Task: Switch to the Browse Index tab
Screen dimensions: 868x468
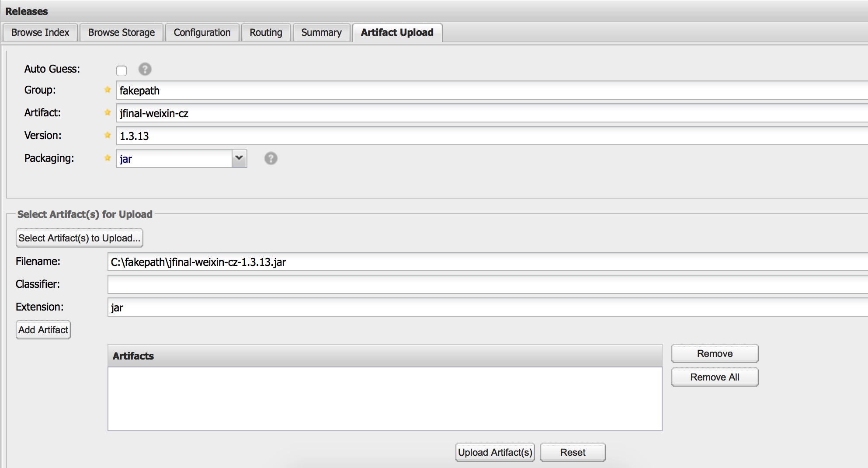Action: click(40, 32)
